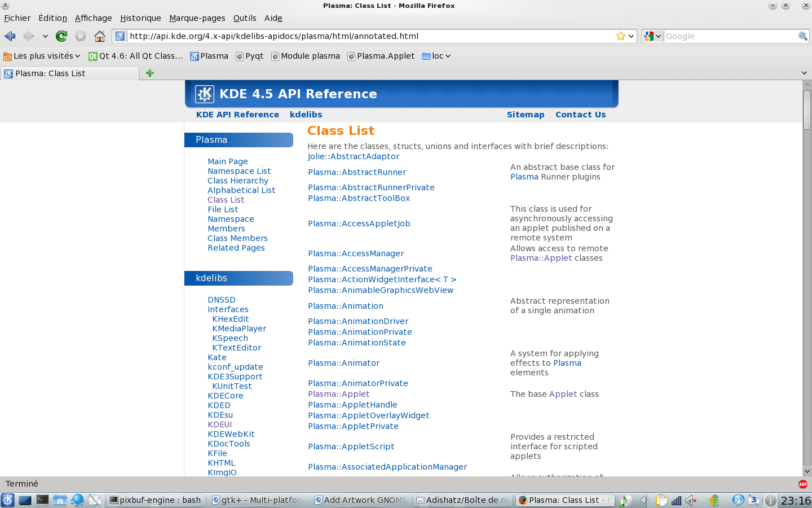Open the Aide menu
Image resolution: width=812 pixels, height=508 pixels.
click(x=273, y=18)
